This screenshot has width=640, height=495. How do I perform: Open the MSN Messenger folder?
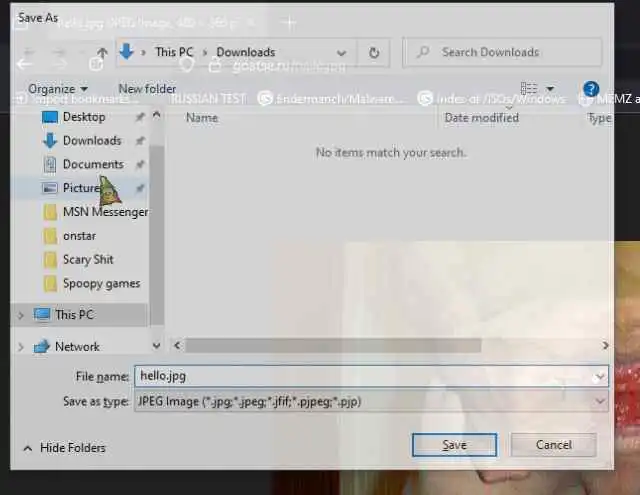pyautogui.click(x=105, y=212)
